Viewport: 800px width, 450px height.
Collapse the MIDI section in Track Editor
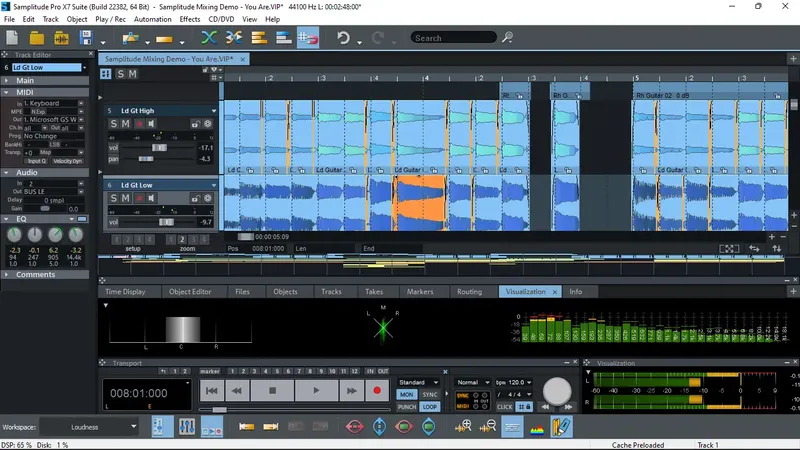pos(6,93)
